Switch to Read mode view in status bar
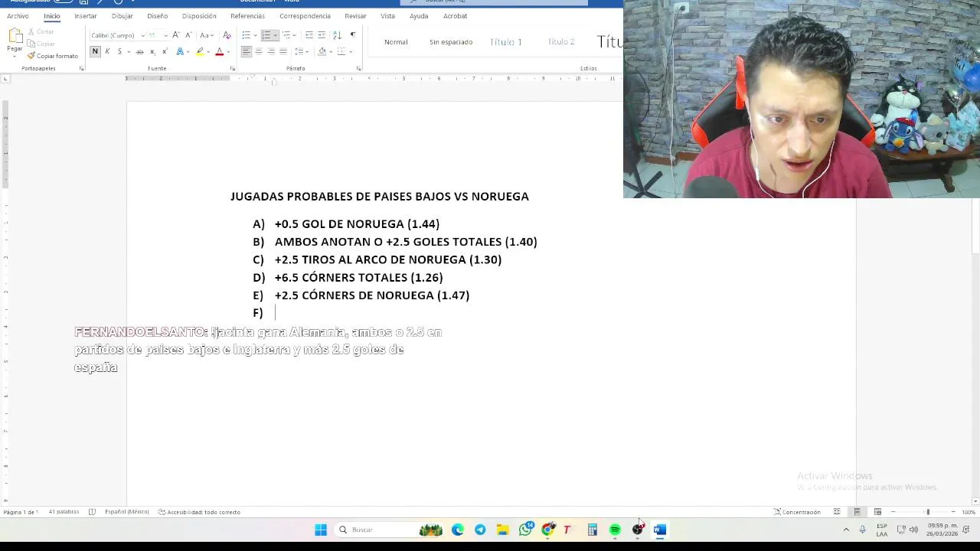The image size is (980, 551). tap(837, 512)
